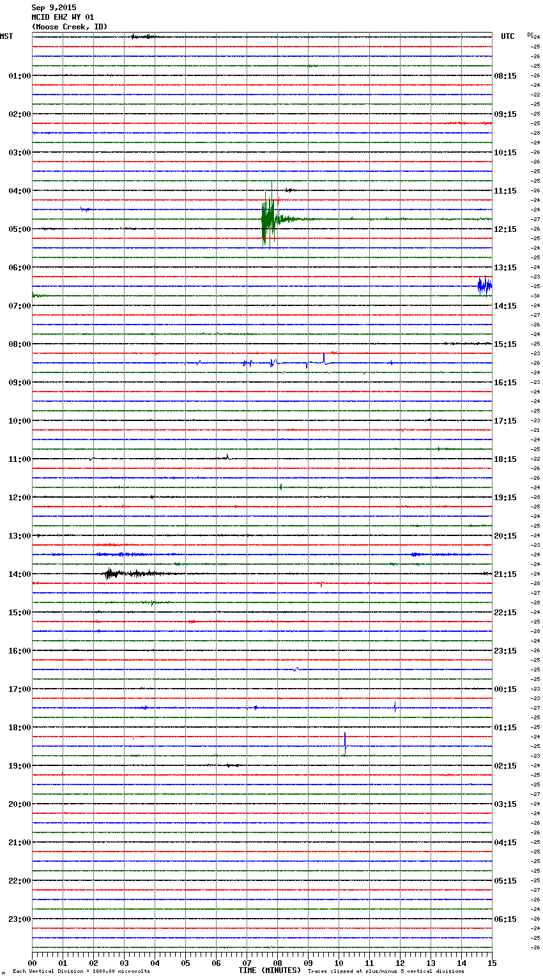The image size is (543, 980).
Task: Click the MST timezone header
Action: pos(6,36)
